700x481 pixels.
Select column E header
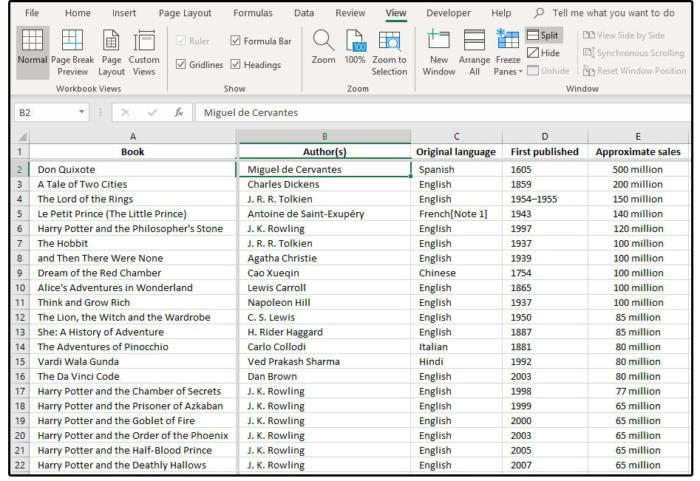pyautogui.click(x=638, y=136)
